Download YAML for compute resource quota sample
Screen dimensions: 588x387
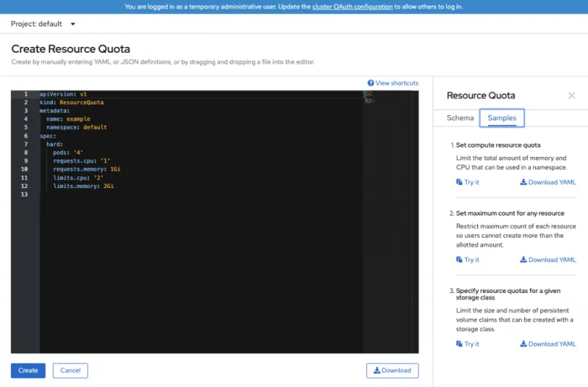(548, 182)
